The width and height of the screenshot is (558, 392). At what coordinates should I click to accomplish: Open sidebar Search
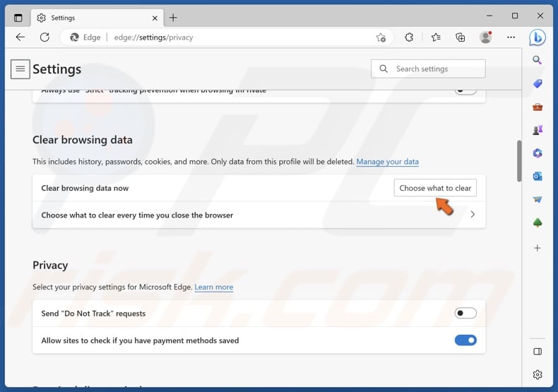coord(538,60)
